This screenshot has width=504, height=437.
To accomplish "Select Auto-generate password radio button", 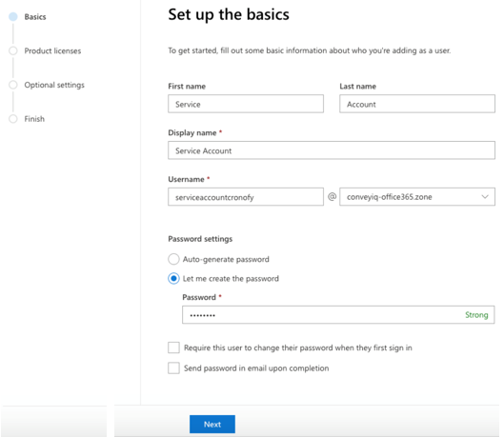I will tap(173, 259).
